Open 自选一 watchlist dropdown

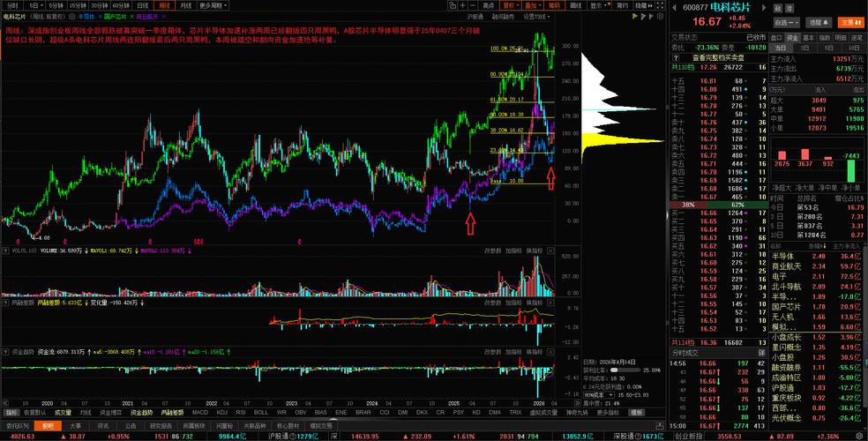[x=786, y=23]
